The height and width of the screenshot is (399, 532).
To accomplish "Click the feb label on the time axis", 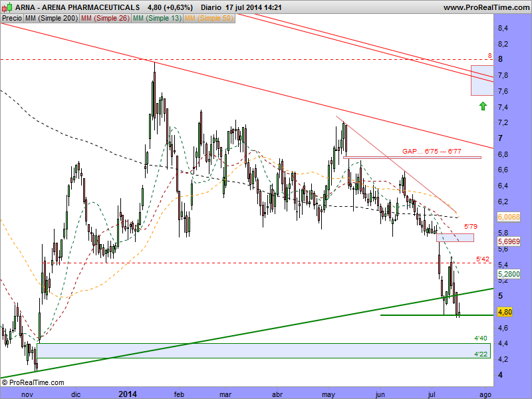I will click(x=179, y=394).
